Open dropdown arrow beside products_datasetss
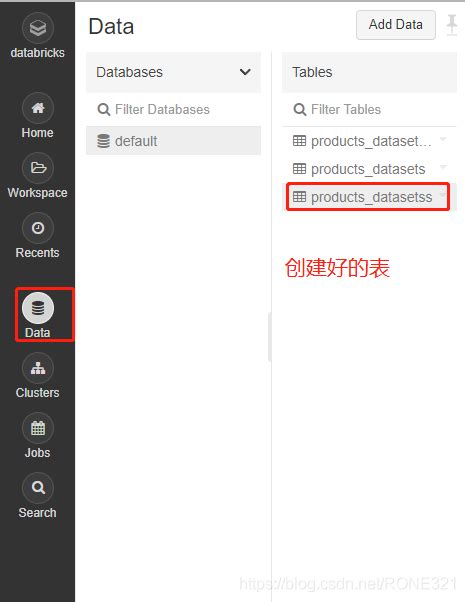 coord(443,195)
